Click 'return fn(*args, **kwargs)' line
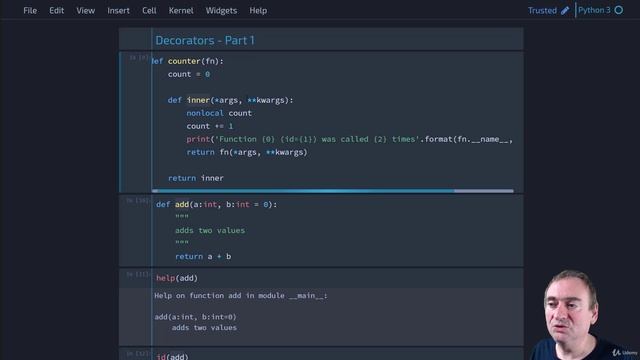Viewport: 640px width, 360px height. click(247, 152)
